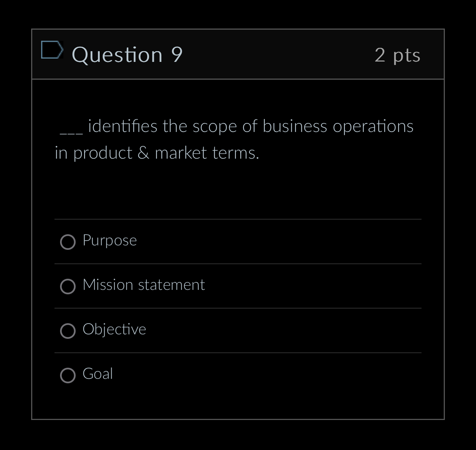Select the Mission statement radio button
476x450 pixels.
pos(67,287)
